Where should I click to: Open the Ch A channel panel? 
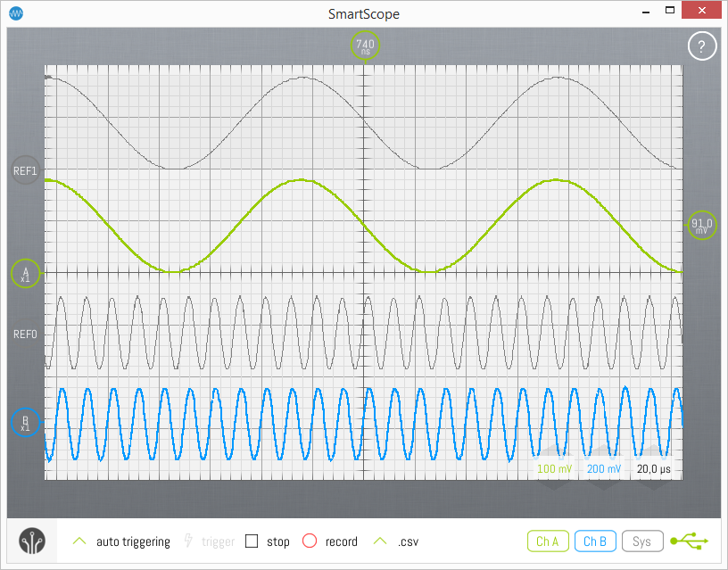tap(548, 541)
